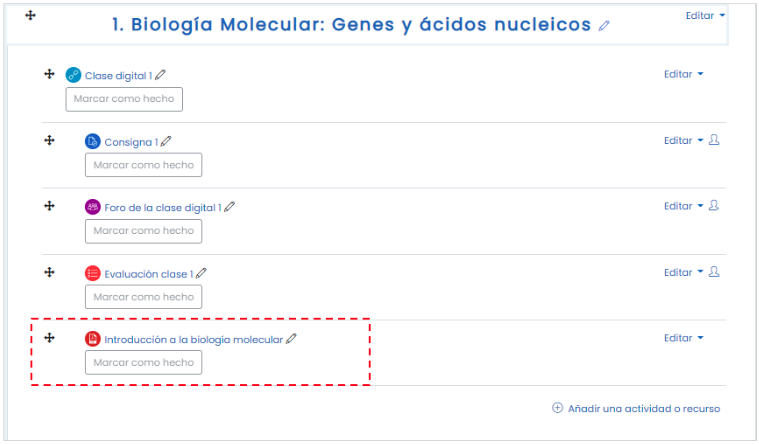759x445 pixels.
Task: Open Editar menu for Introducción a la biología molecular
Action: coord(683,338)
